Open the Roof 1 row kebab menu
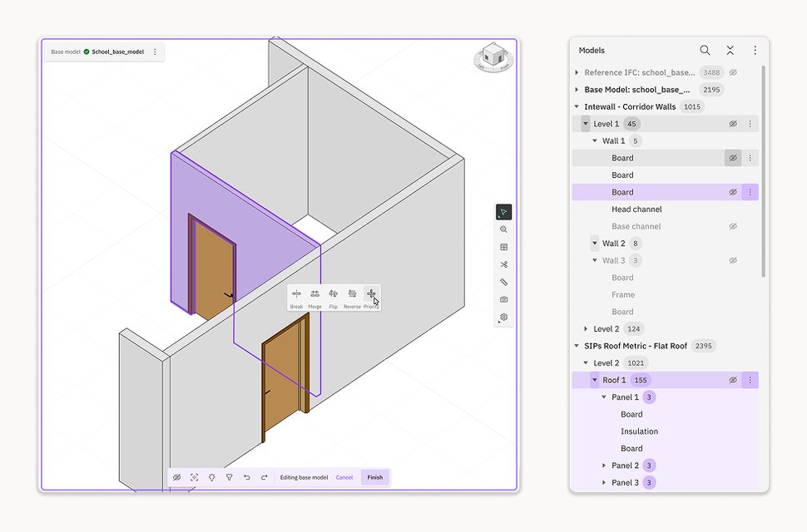 click(750, 380)
